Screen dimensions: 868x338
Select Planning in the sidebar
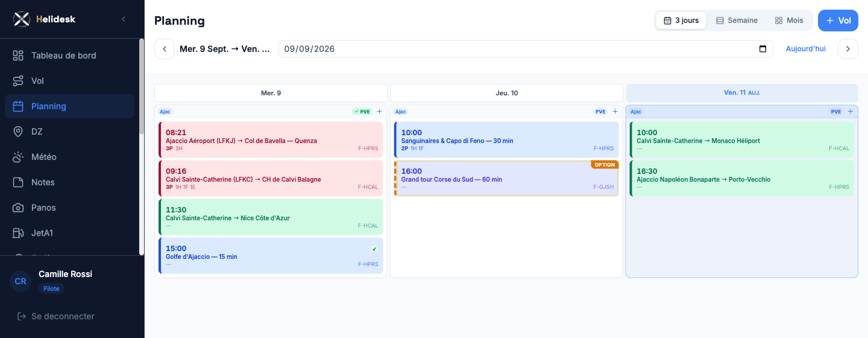tap(69, 106)
